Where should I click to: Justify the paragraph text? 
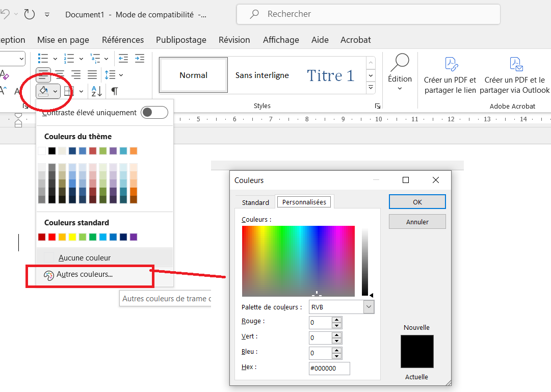[x=92, y=75]
